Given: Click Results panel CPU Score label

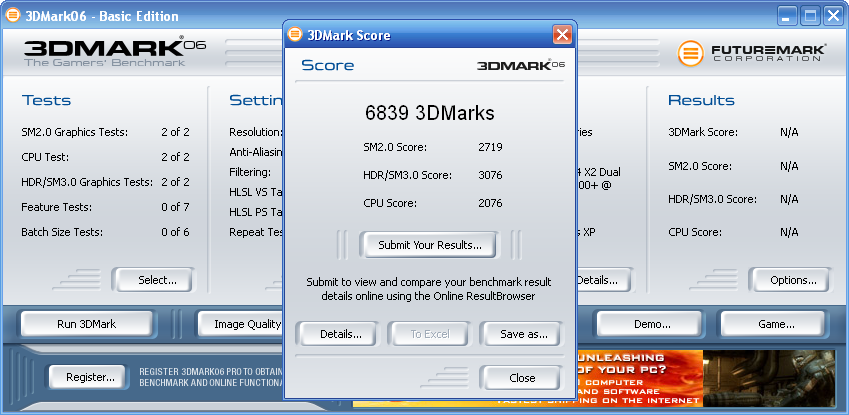Looking at the screenshot, I should [695, 232].
